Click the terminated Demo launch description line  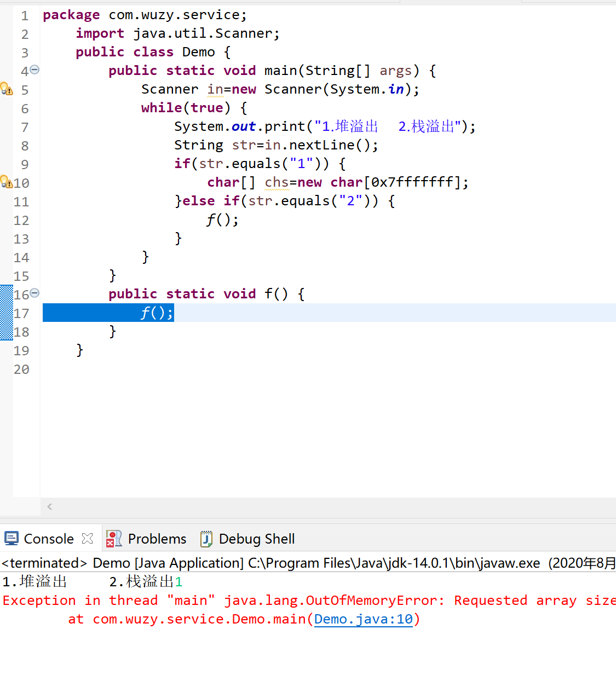[x=308, y=563]
